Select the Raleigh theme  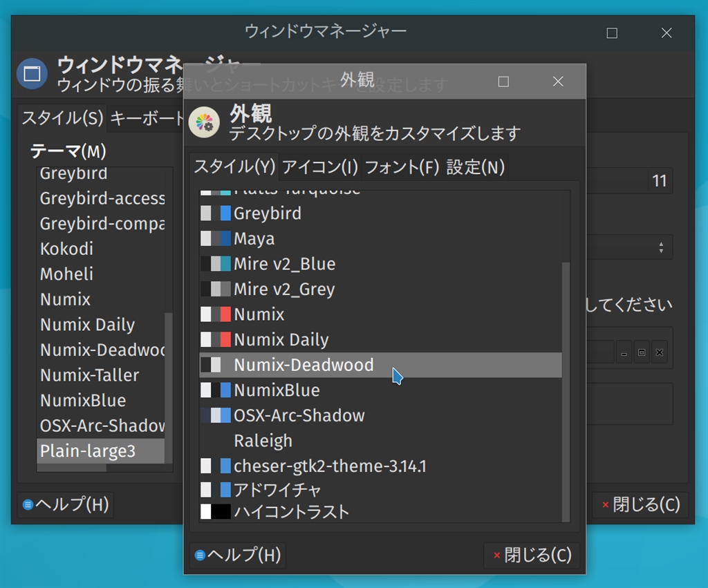tap(381, 440)
